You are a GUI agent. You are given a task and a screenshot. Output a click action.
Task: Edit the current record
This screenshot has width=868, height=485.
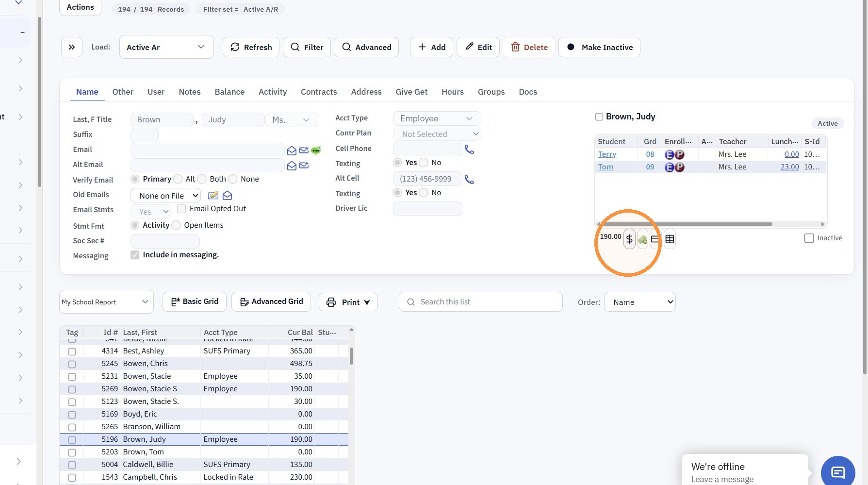pos(478,47)
